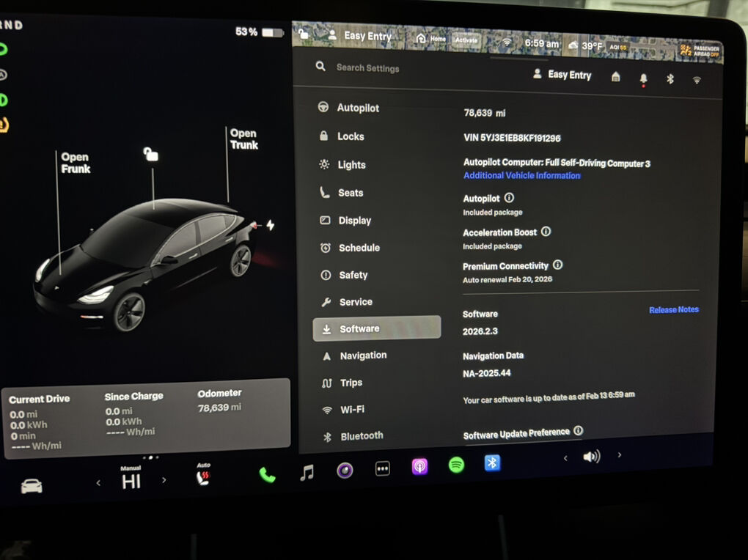Viewport: 748px width, 560px height.
Task: Click Additional Vehicle Information link
Action: pyautogui.click(x=521, y=176)
